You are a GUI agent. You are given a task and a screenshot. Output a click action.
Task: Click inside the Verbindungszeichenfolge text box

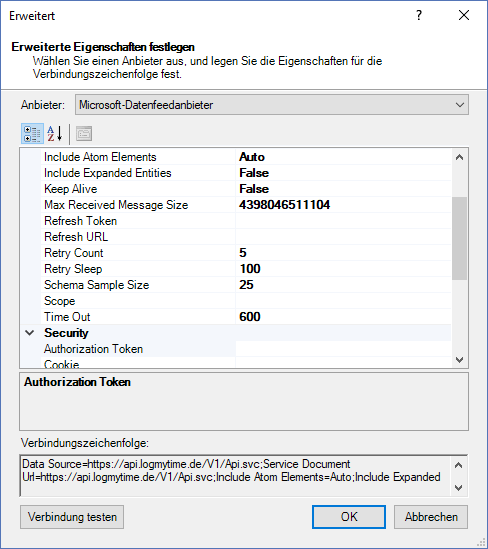235,476
